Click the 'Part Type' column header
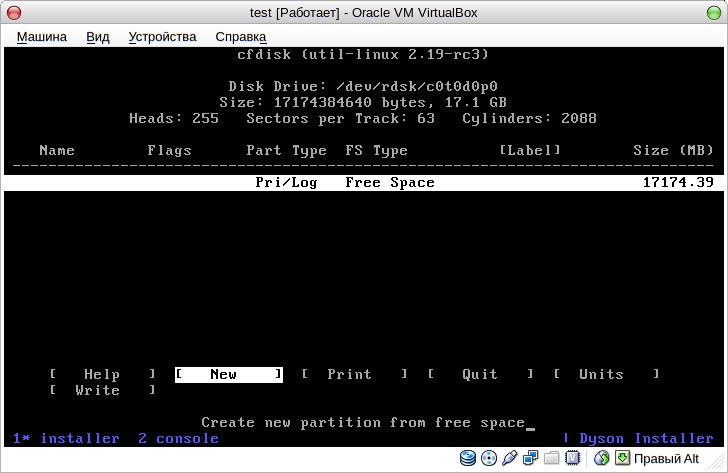This screenshot has width=728, height=473. click(286, 150)
